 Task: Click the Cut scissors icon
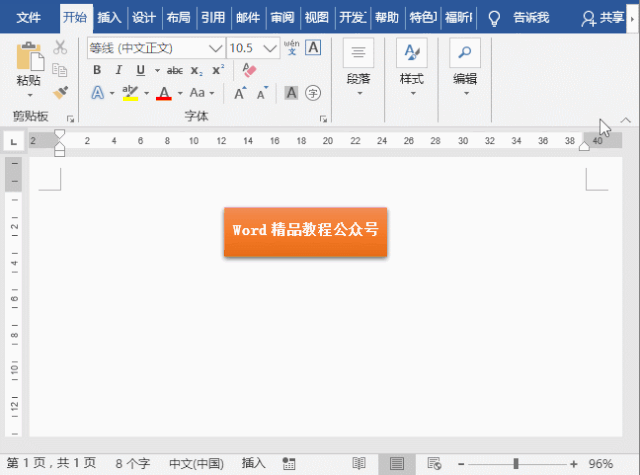click(60, 47)
